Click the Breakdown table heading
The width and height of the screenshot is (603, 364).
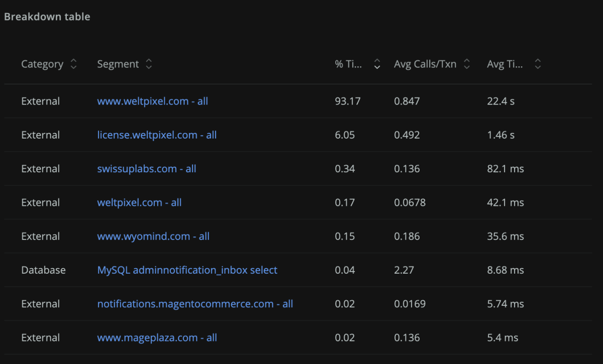tap(47, 17)
